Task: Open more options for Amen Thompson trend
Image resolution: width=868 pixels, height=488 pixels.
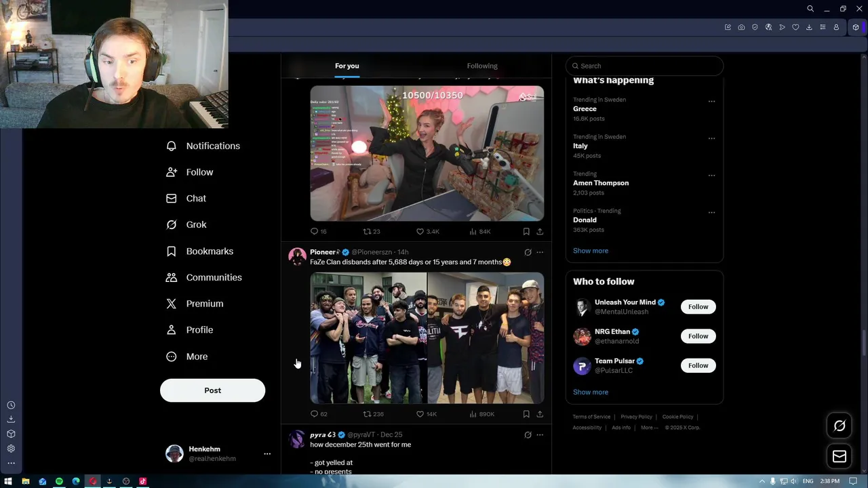Action: [x=711, y=176]
